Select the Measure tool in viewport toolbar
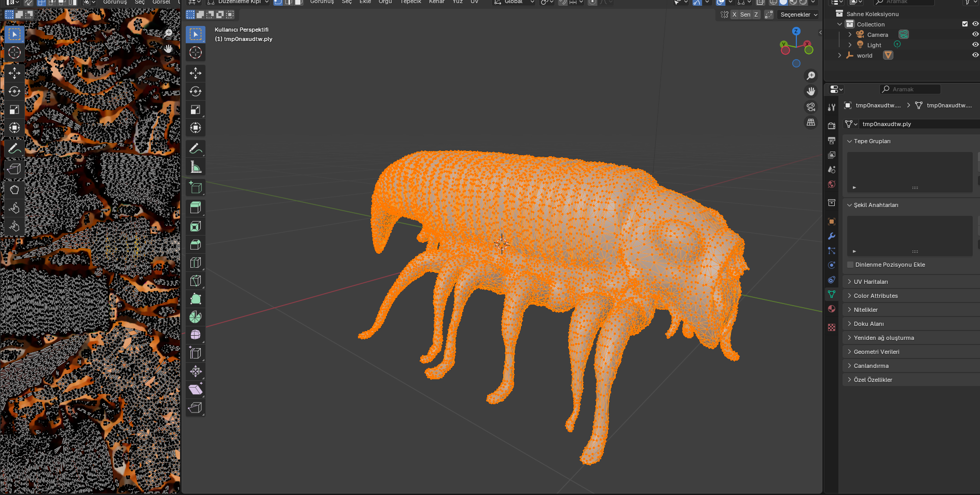Image resolution: width=980 pixels, height=495 pixels. (x=196, y=167)
